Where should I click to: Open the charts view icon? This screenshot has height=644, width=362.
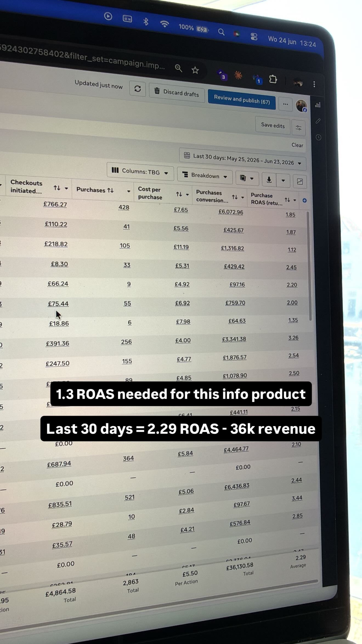[300, 182]
